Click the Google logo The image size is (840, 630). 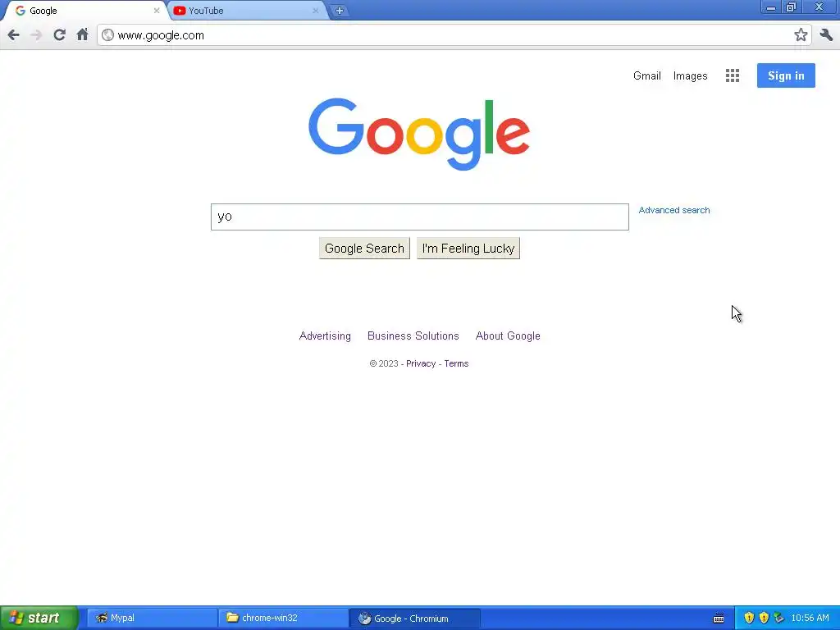(x=419, y=134)
